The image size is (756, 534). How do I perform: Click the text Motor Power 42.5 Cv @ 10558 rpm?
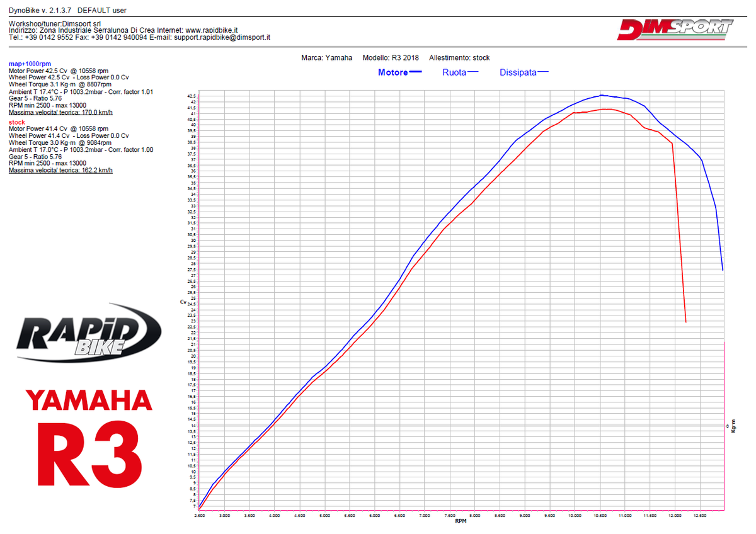(59, 71)
